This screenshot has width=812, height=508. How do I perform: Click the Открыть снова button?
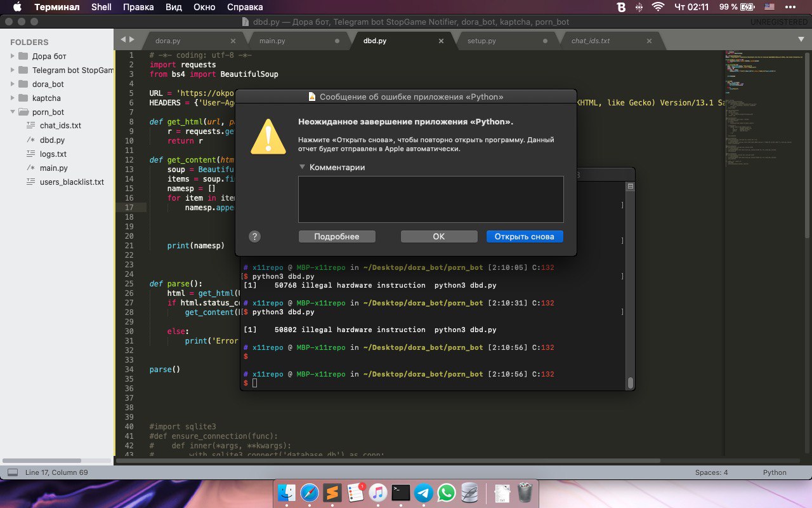(525, 236)
